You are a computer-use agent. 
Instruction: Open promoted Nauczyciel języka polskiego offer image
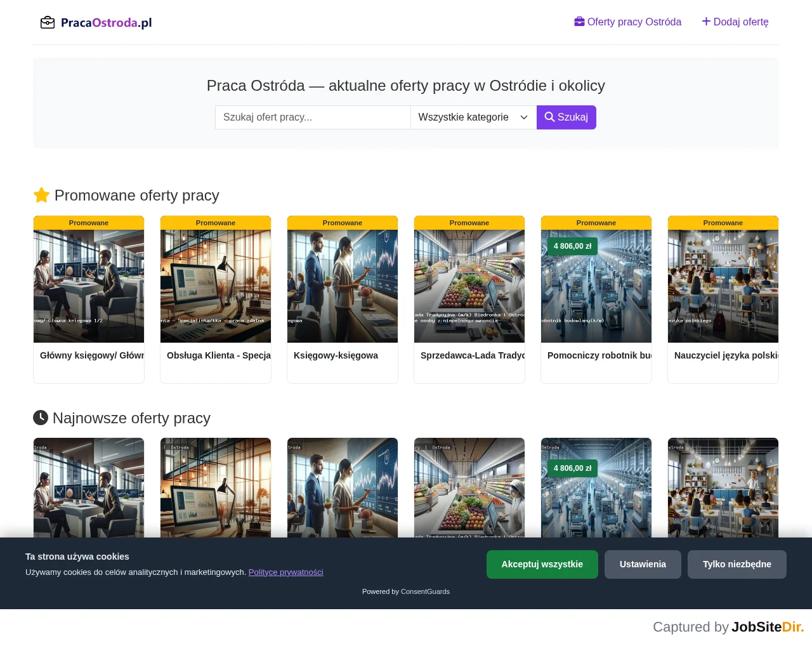pyautogui.click(x=723, y=286)
